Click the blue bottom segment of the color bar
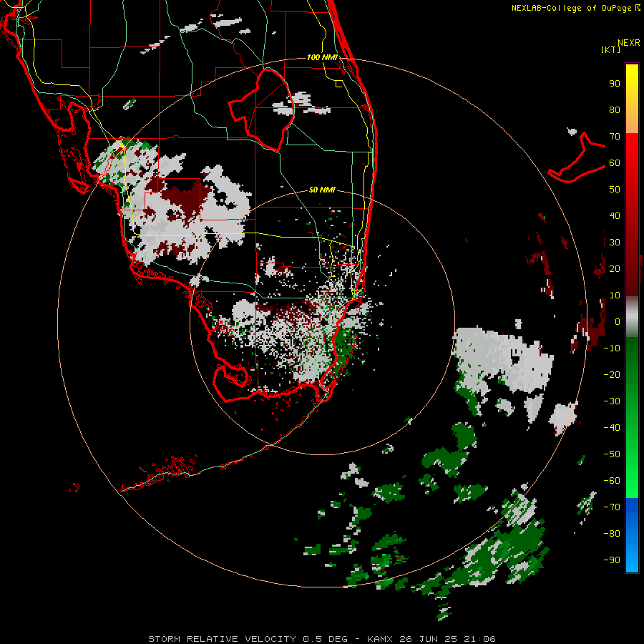Image resolution: width=644 pixels, height=644 pixels. point(632,535)
